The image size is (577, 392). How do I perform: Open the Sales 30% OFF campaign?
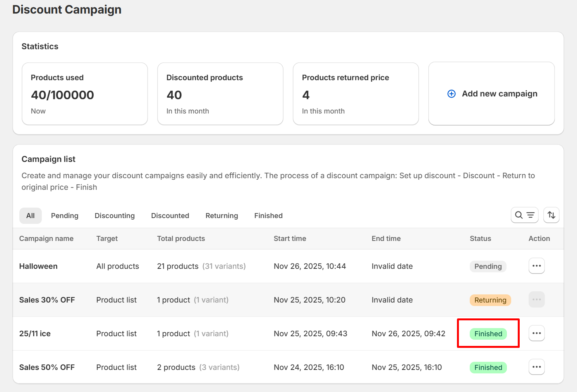pos(47,300)
